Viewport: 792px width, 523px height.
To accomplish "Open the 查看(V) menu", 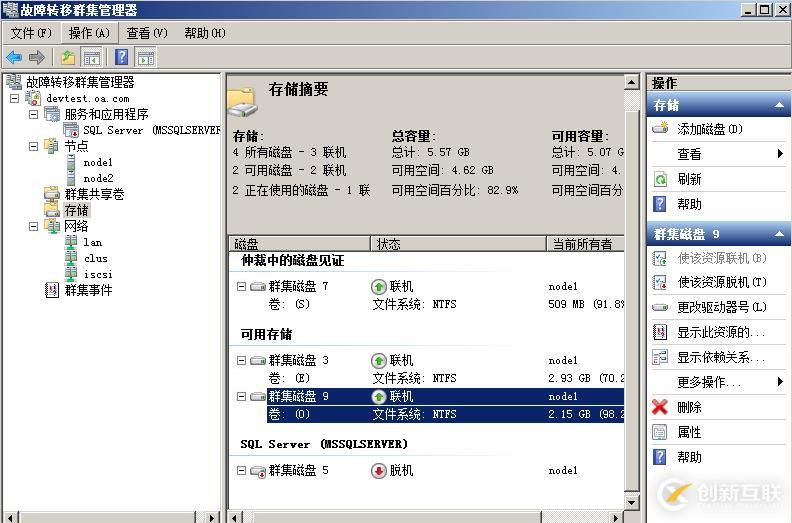I will pos(146,33).
